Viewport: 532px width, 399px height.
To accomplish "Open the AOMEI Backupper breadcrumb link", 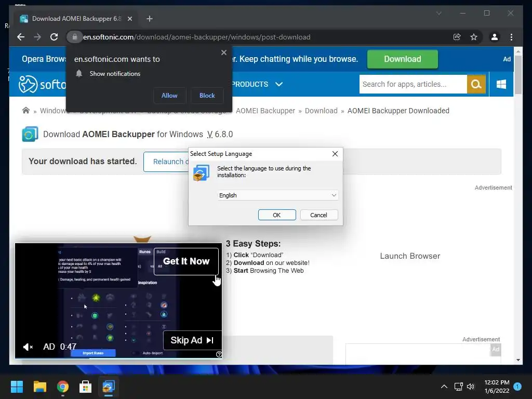I will click(265, 111).
